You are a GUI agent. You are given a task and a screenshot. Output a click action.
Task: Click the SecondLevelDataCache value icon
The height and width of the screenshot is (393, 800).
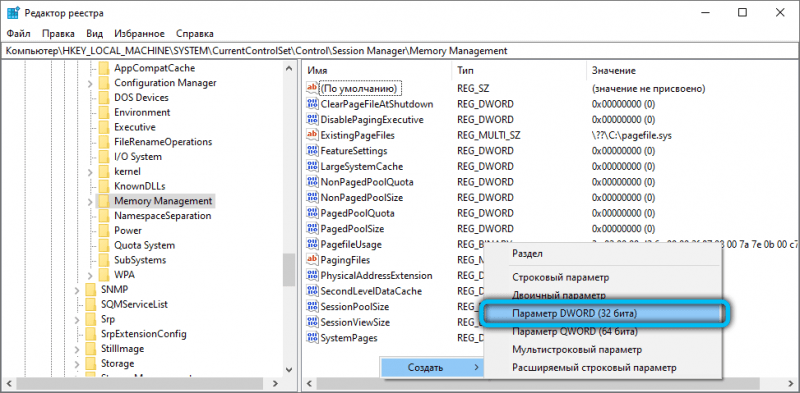pyautogui.click(x=312, y=291)
